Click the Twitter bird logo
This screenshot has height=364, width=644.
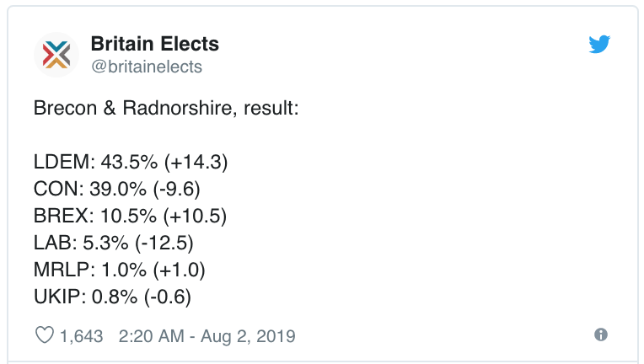click(x=599, y=45)
